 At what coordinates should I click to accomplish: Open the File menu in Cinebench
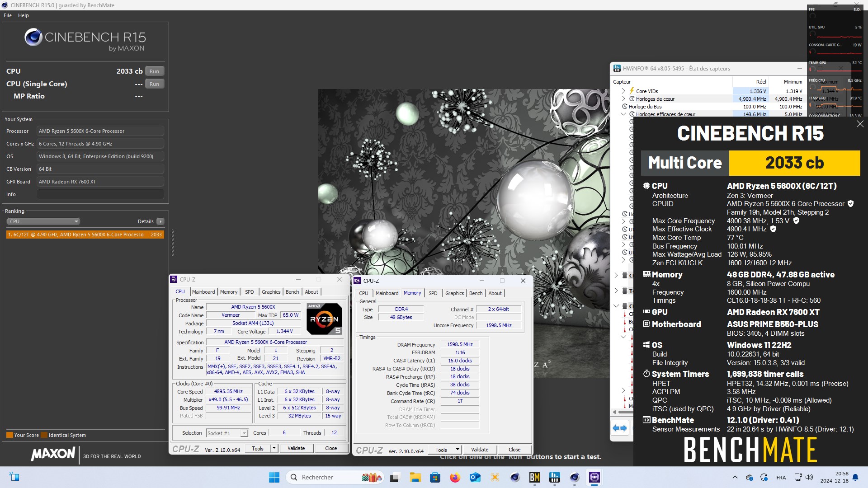pos(8,15)
